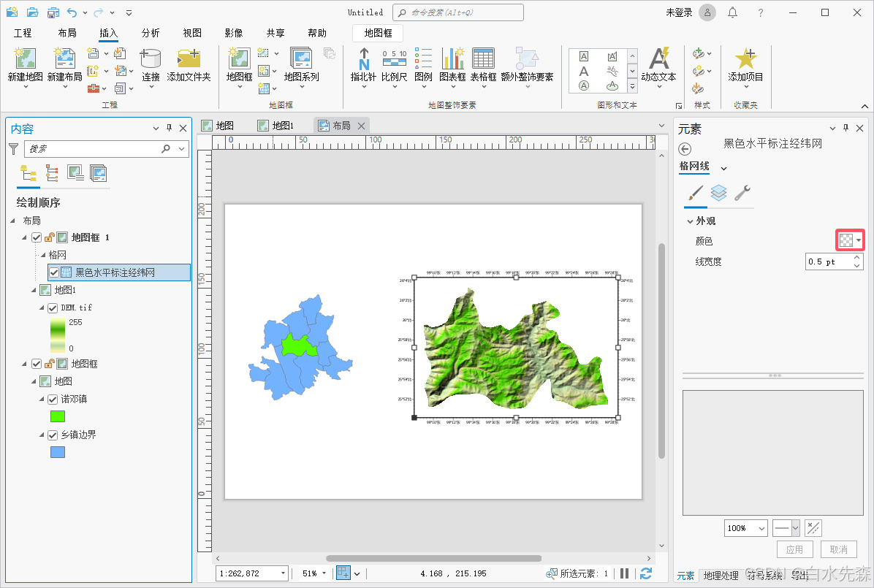The height and width of the screenshot is (588, 874).
Task: Select the layers tab icon in 元素 pane
Action: (x=718, y=194)
